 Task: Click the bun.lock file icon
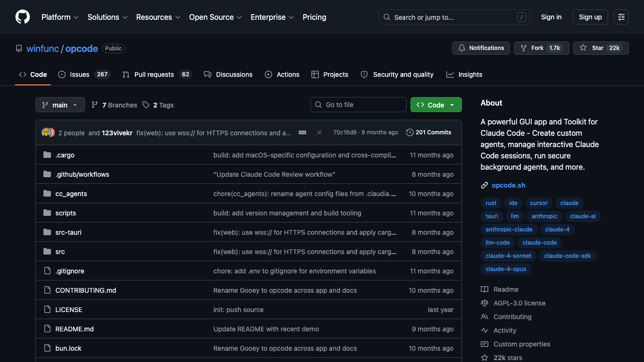[47, 348]
